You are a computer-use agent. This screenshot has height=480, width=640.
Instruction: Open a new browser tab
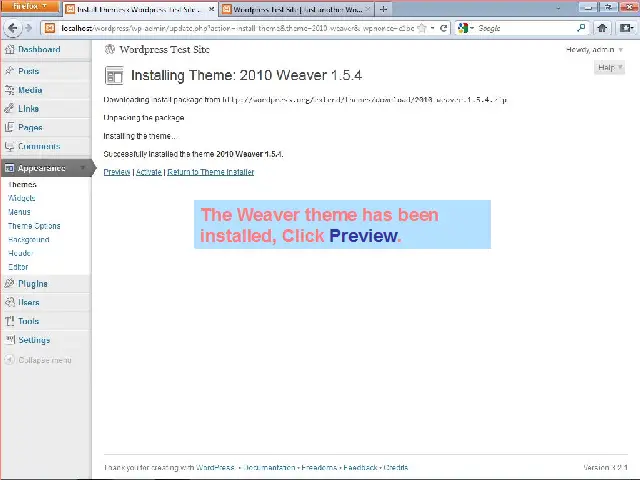point(383,9)
